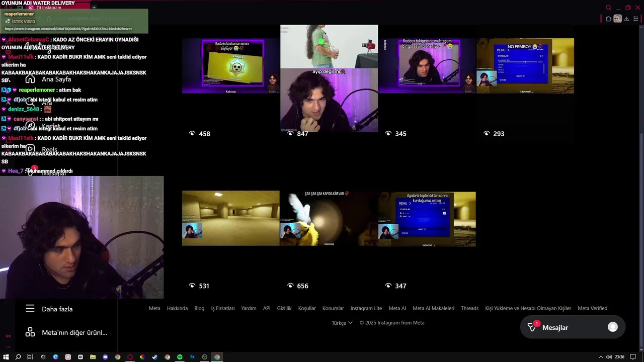644x362 pixels.
Task: Click the messenger icon in Mesajlar popup
Action: tap(532, 327)
